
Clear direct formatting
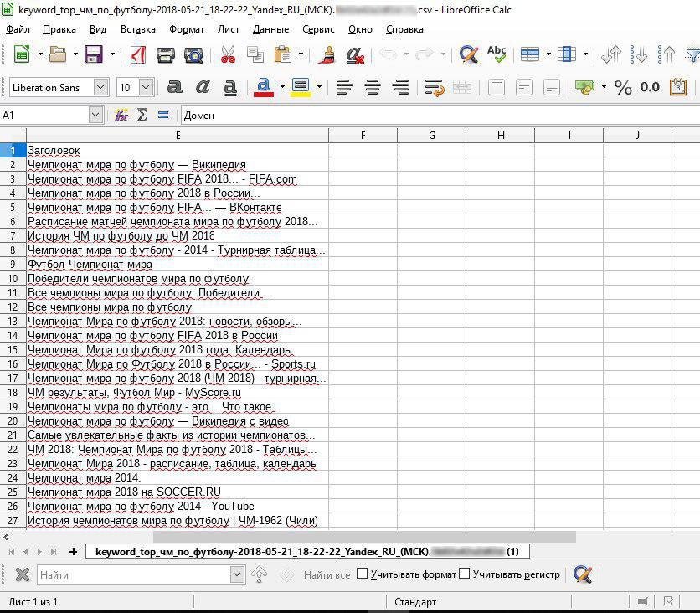tap(355, 55)
